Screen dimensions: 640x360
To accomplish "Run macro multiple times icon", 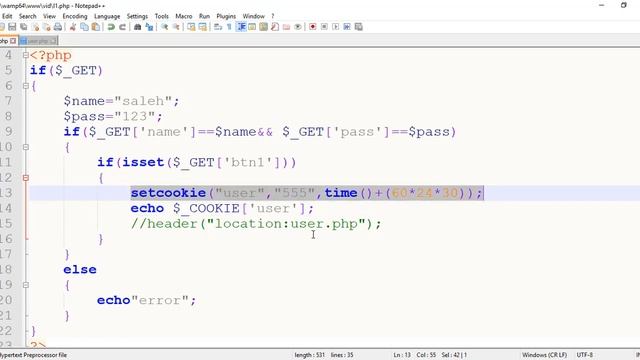I will coord(347,27).
